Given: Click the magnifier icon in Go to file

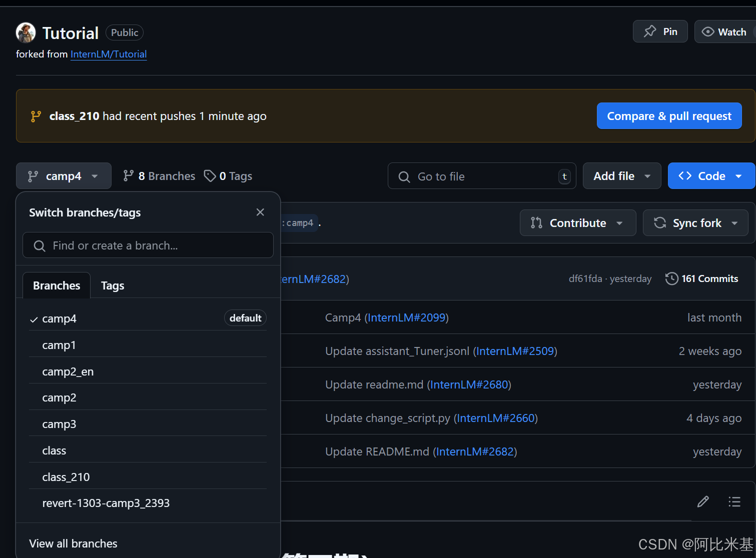Looking at the screenshot, I should (x=404, y=176).
